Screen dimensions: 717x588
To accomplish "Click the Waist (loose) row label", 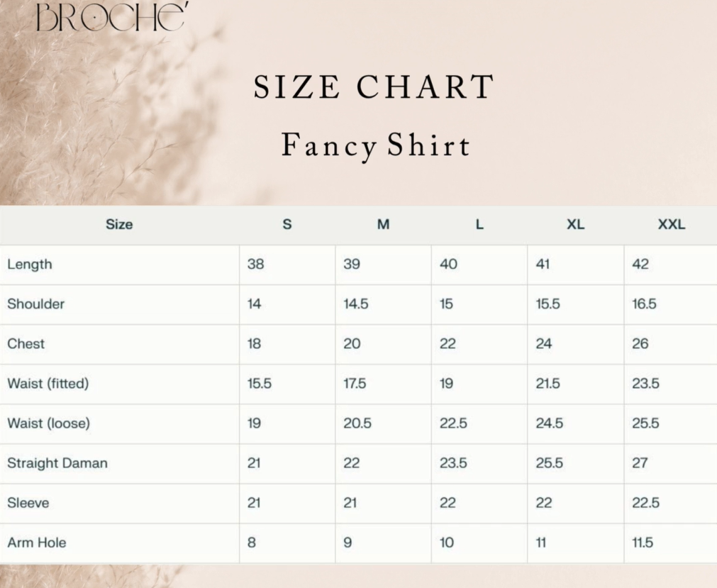I will tap(49, 423).
